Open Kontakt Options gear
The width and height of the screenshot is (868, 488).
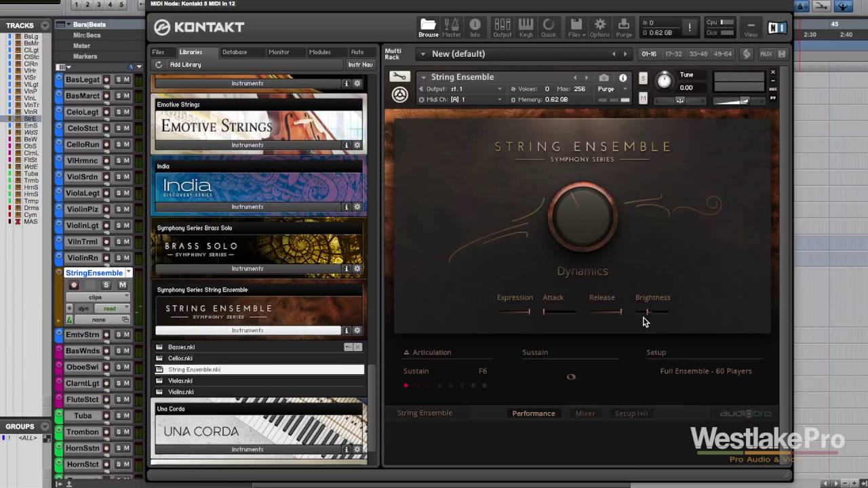[x=599, y=27]
